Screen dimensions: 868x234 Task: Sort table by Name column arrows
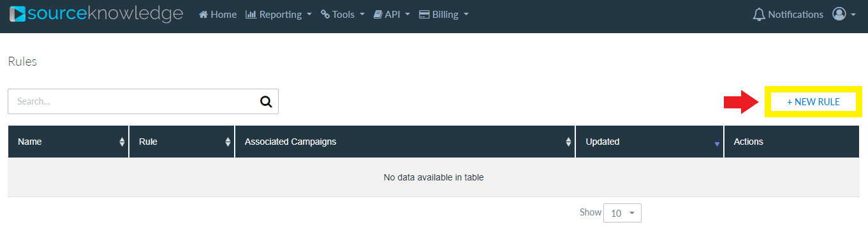point(122,142)
